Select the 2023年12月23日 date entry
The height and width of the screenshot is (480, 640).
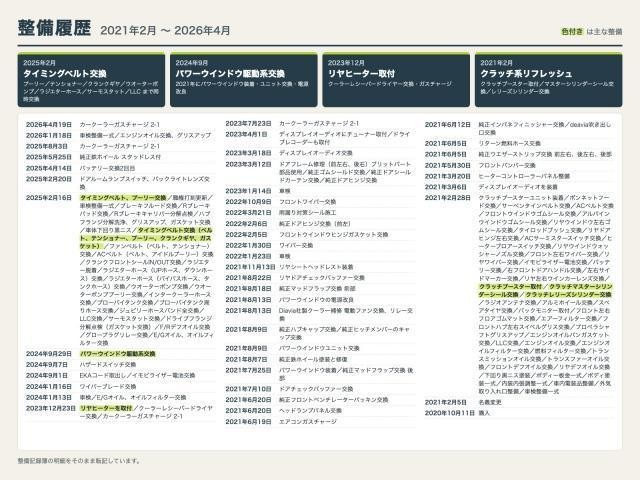tap(51, 408)
